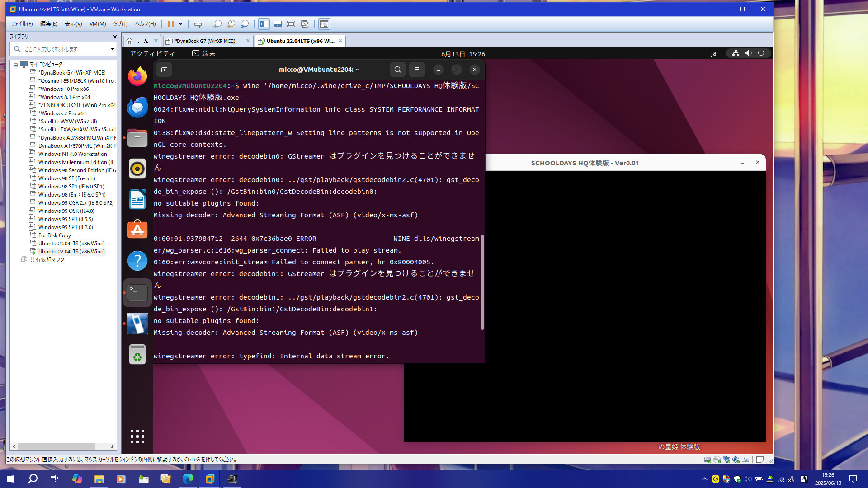Open the VM(M) menu
Viewport: 868px width, 488px height.
pyautogui.click(x=98, y=24)
